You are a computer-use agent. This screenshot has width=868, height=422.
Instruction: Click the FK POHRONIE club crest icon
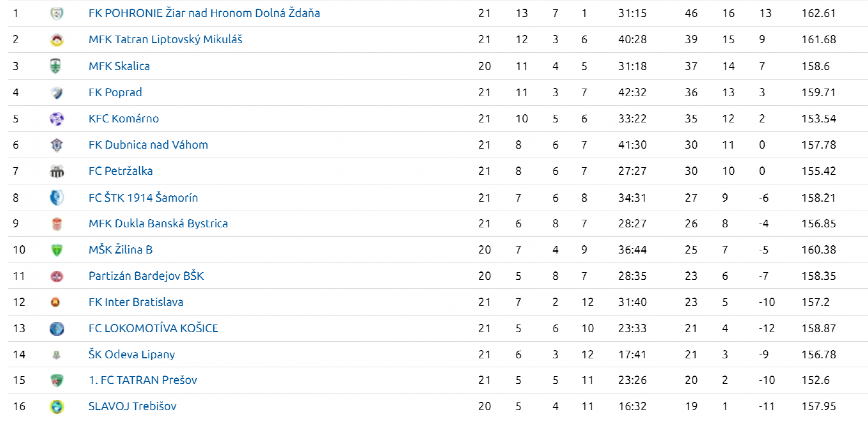[x=57, y=13]
